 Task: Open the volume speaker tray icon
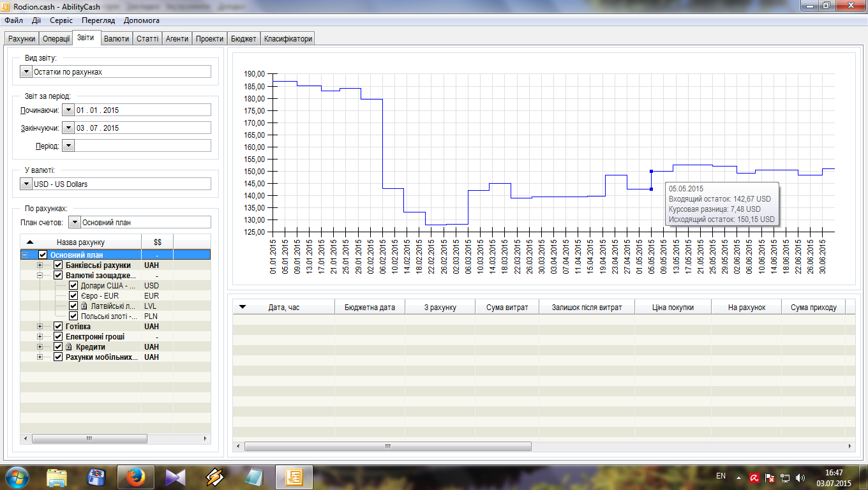click(x=800, y=477)
